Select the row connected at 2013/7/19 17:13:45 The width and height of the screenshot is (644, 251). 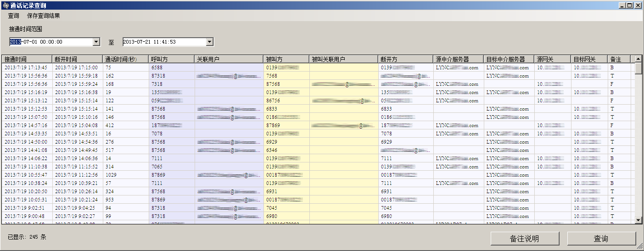tap(26, 67)
